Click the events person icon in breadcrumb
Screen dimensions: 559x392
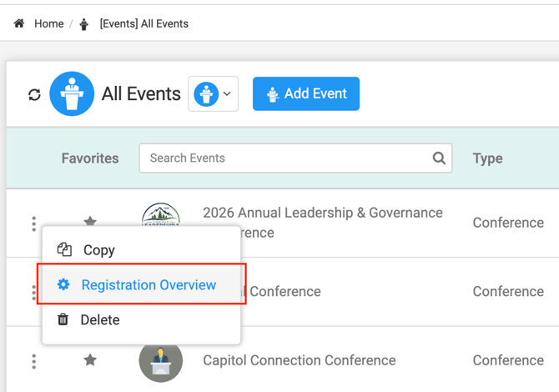(83, 24)
